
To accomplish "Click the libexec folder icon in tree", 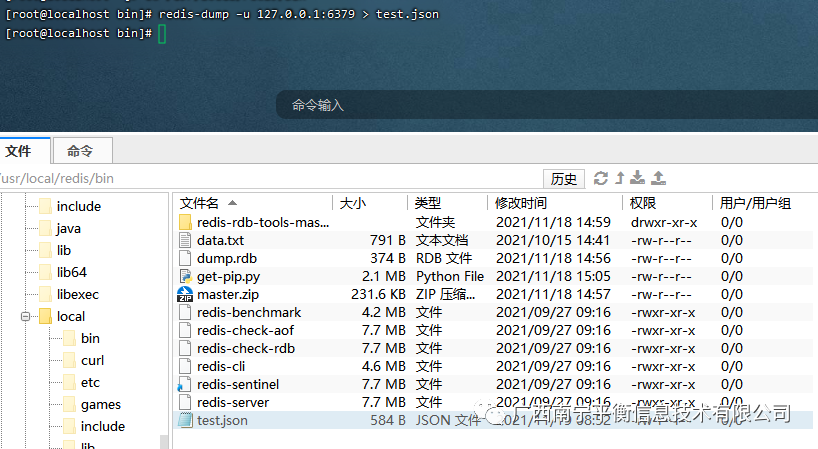I will tap(46, 294).
